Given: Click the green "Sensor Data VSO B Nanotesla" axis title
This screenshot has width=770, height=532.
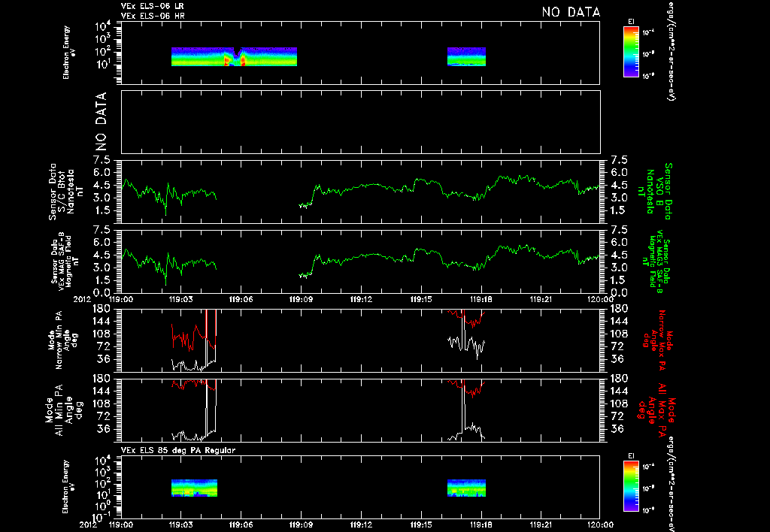Looking at the screenshot, I should [654, 192].
